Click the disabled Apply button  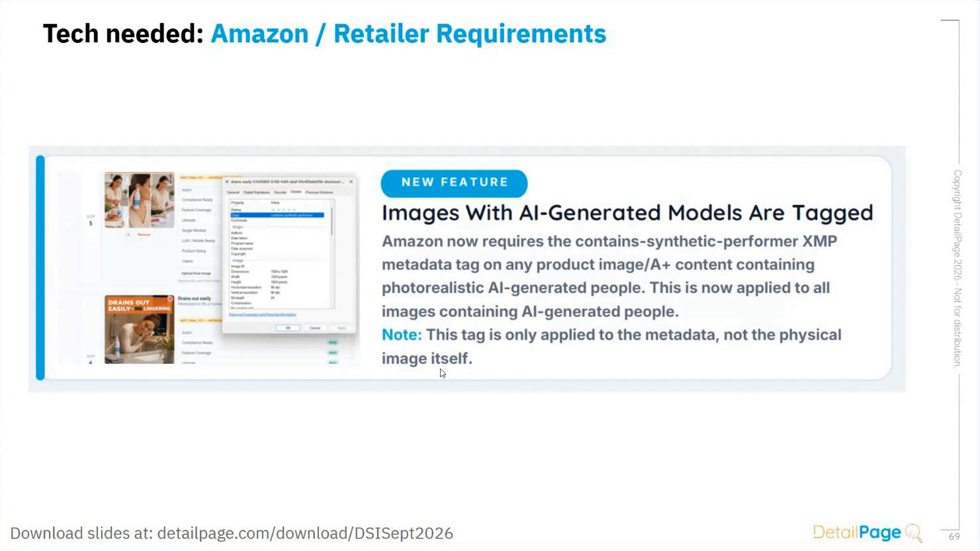click(x=341, y=328)
